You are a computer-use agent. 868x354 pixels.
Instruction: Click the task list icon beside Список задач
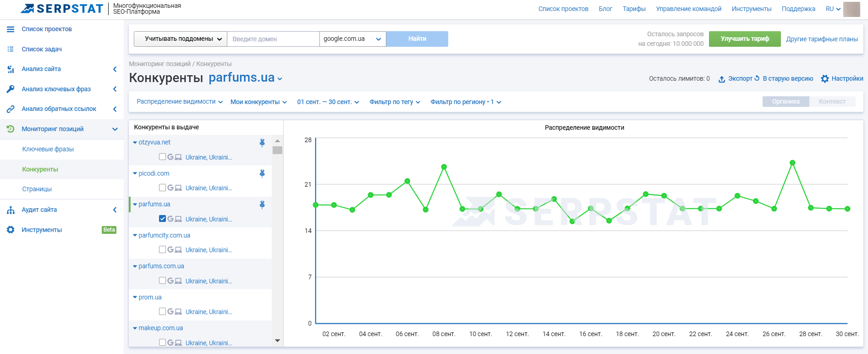(11, 49)
